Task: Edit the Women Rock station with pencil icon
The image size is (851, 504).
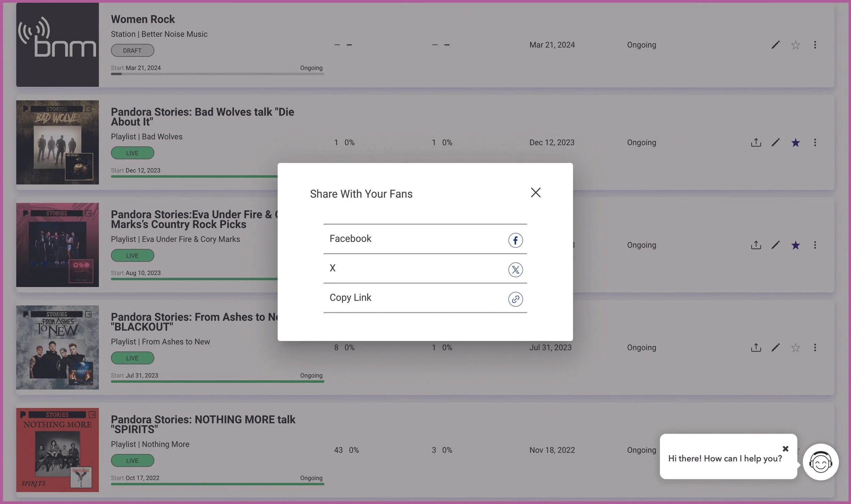Action: [775, 45]
